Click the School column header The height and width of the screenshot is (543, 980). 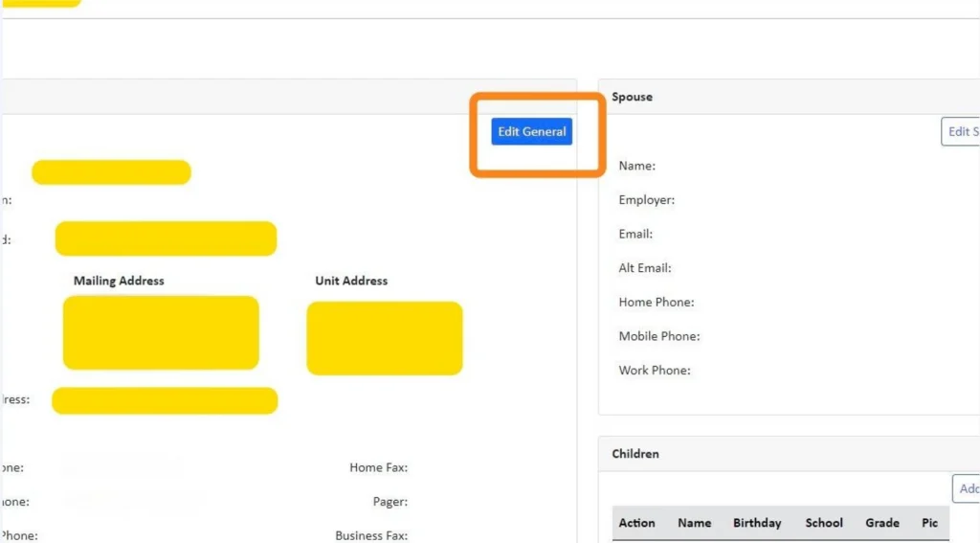pyautogui.click(x=823, y=523)
